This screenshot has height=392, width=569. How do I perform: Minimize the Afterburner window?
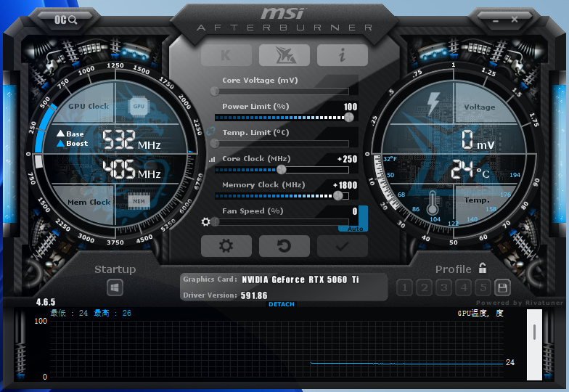tap(496, 20)
